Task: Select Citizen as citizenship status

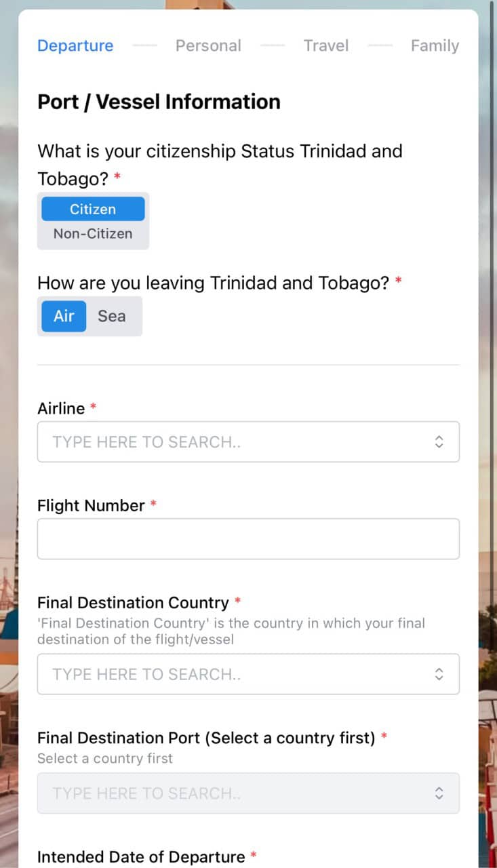Action: coord(93,209)
